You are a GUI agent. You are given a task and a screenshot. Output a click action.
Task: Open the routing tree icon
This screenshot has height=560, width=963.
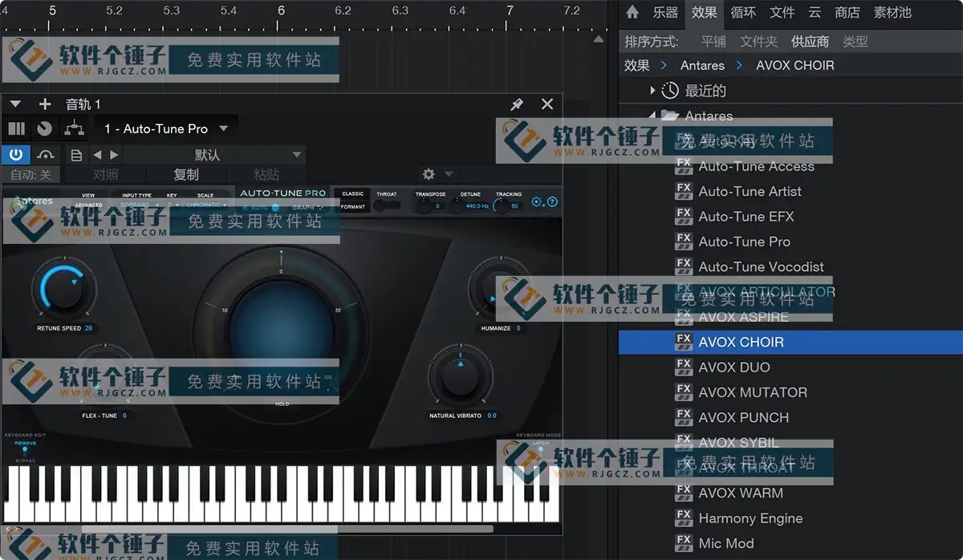pyautogui.click(x=74, y=128)
